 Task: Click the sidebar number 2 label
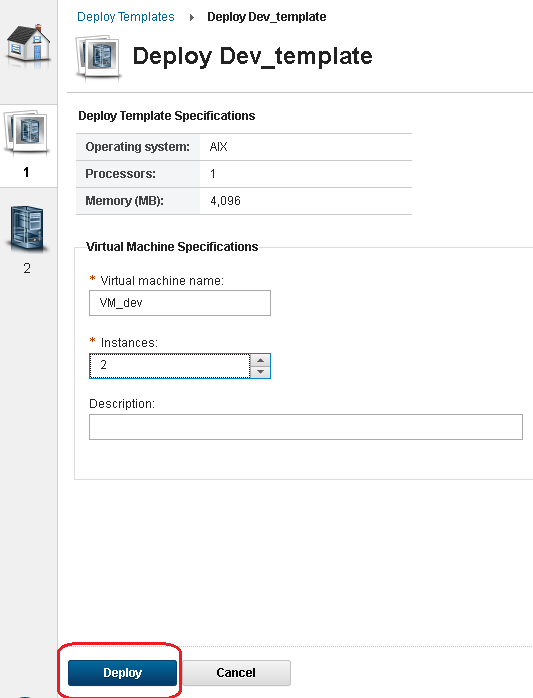point(27,268)
